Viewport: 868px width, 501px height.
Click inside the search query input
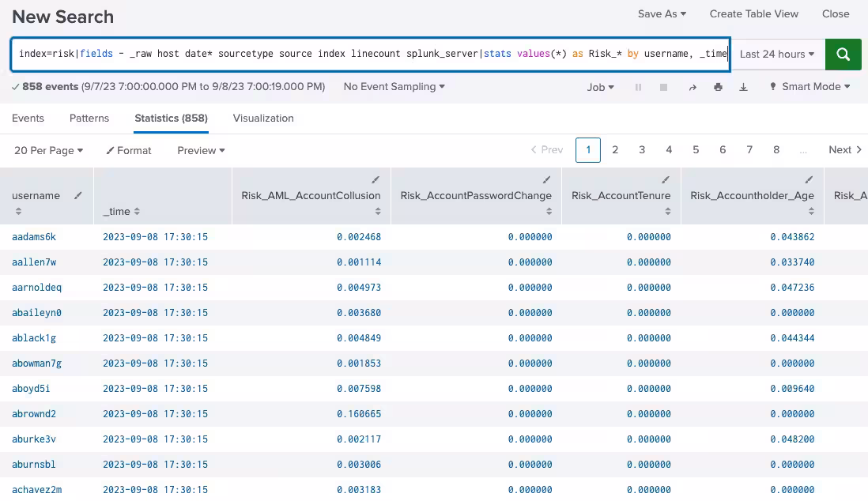[369, 55]
